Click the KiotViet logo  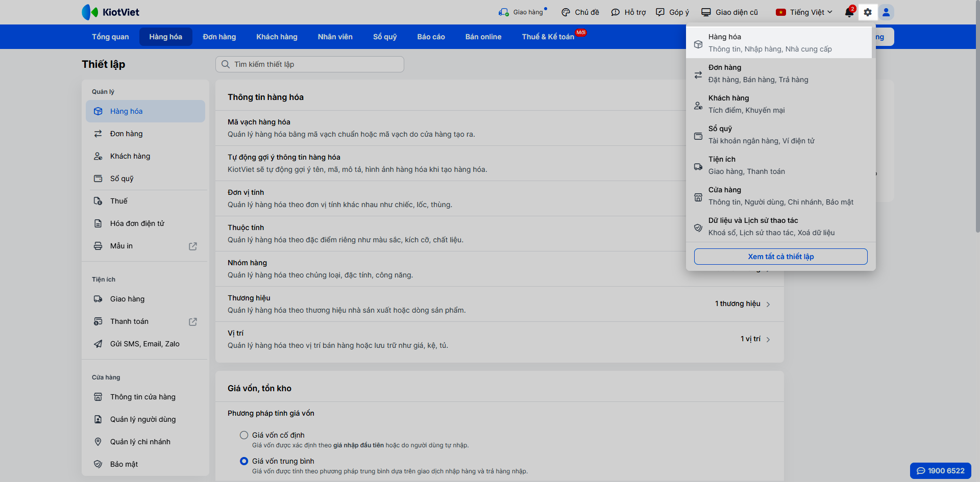point(110,12)
